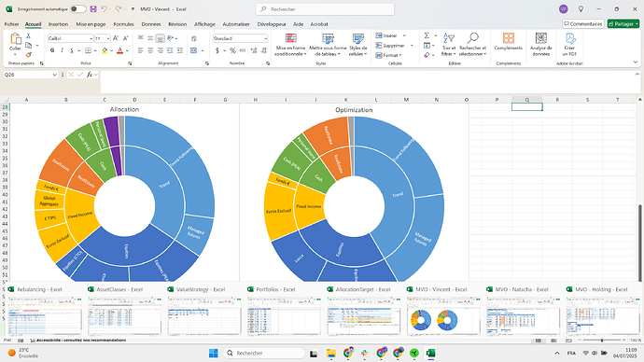644x362 pixels.
Task: Click the Clear eraser icon
Action: coord(427,55)
